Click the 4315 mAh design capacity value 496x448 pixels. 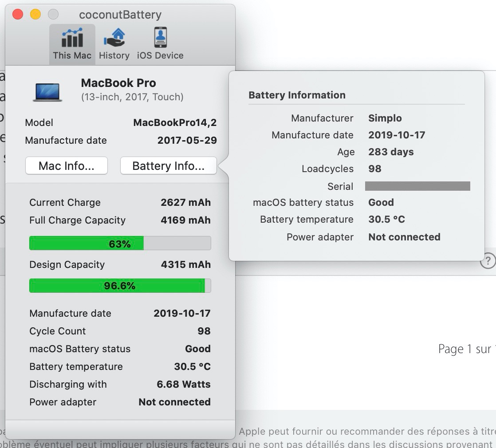186,264
